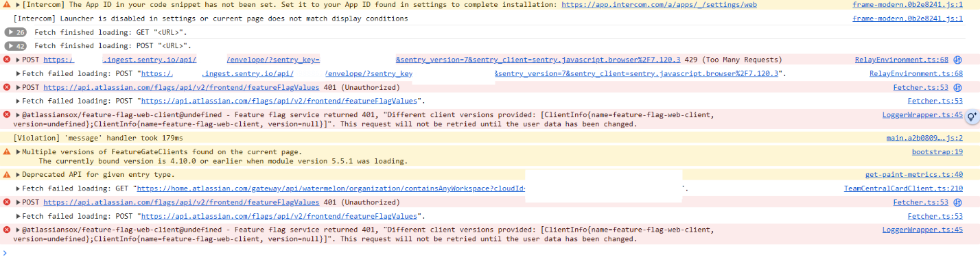This screenshot has width=980, height=279.
Task: Select the text 'Fetch finished loading: GET "<URL>".'
Action: tap(110, 32)
